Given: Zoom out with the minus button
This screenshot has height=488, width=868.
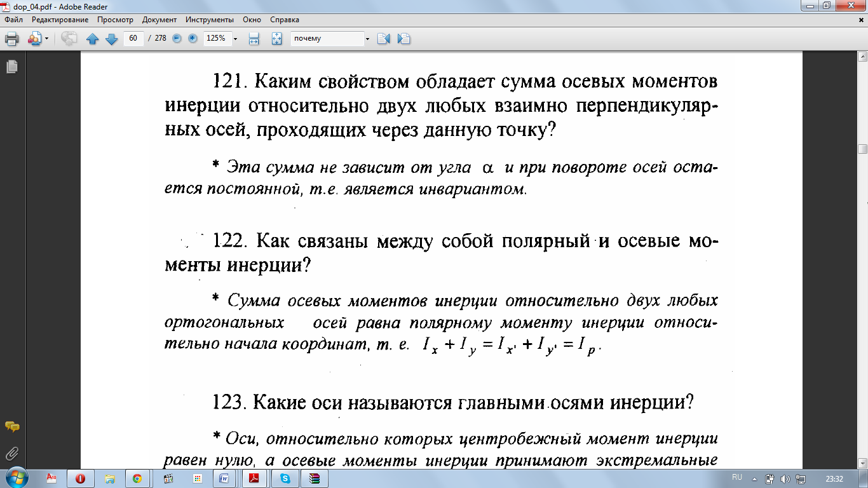Looking at the screenshot, I should (x=177, y=39).
